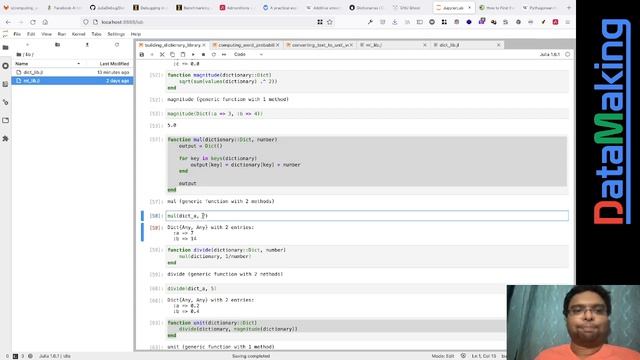Close the building_dictionary_library tab
The image size is (640, 360).
point(204,45)
